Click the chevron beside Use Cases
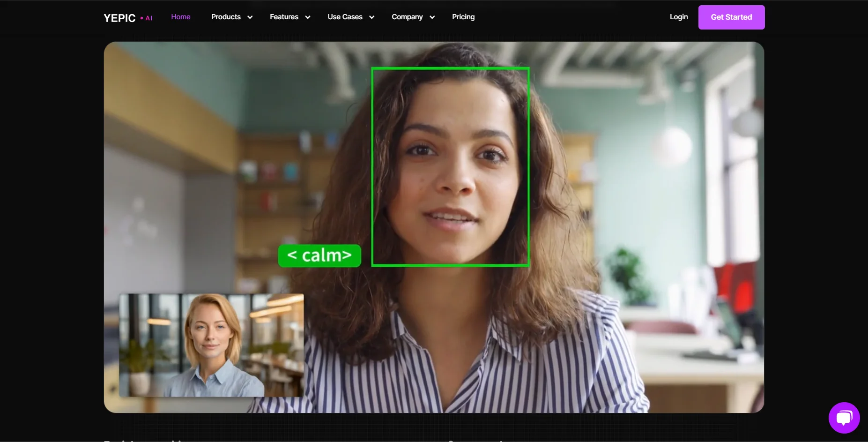This screenshot has height=442, width=868. [x=371, y=17]
